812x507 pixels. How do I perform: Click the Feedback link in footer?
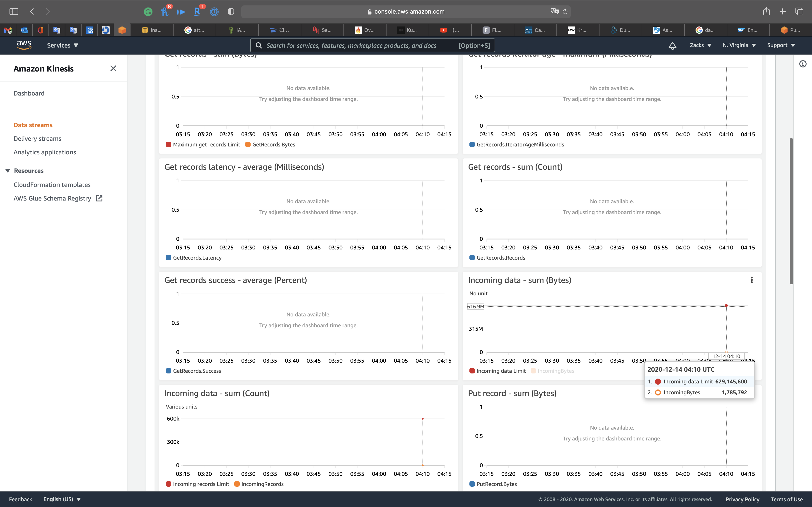pos(20,499)
